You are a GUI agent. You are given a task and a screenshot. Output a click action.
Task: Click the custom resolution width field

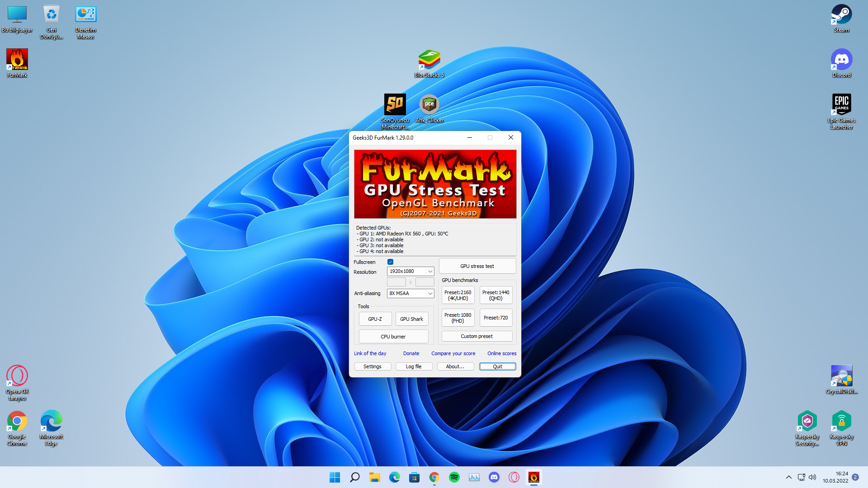point(396,282)
